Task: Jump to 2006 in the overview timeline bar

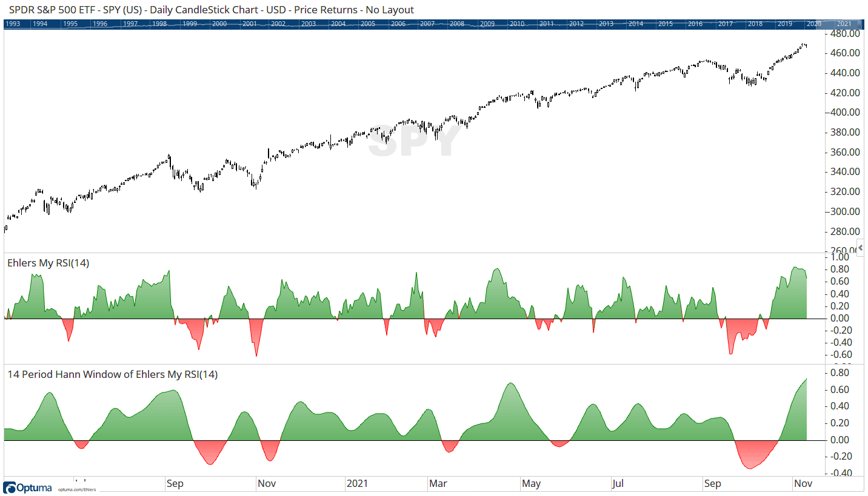Action: point(398,24)
